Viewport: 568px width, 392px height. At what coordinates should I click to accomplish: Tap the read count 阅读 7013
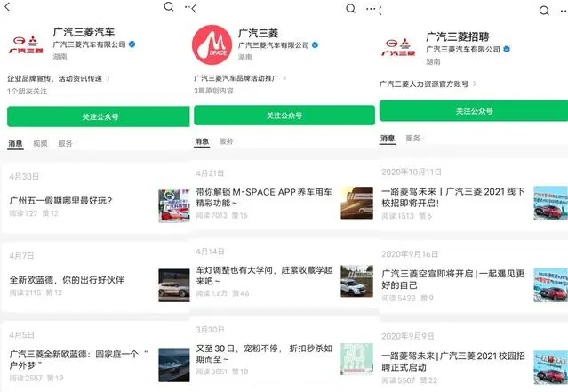(x=212, y=215)
